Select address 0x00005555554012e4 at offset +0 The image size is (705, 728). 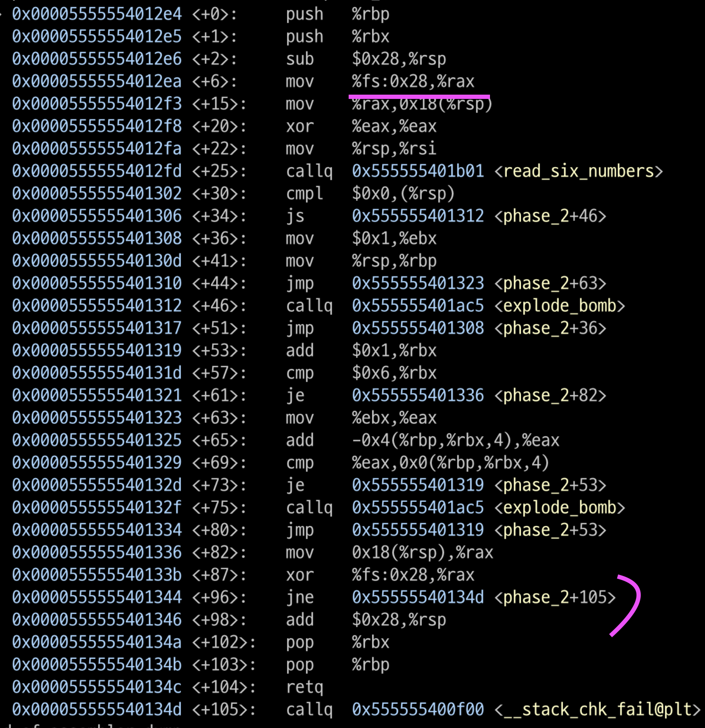coord(97,14)
